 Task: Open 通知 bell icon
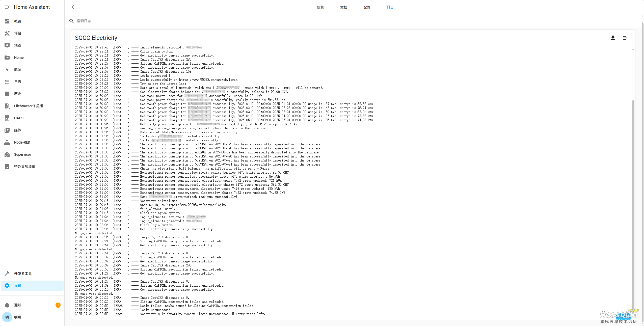point(7,305)
